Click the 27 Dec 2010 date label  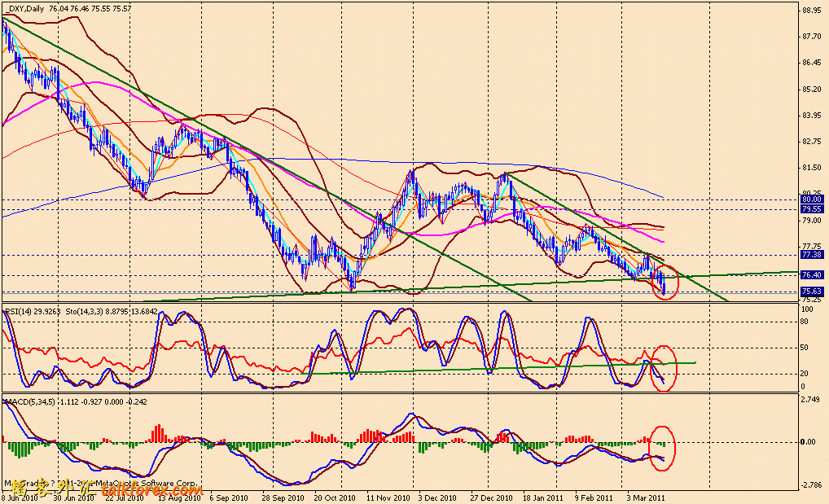[492, 498]
